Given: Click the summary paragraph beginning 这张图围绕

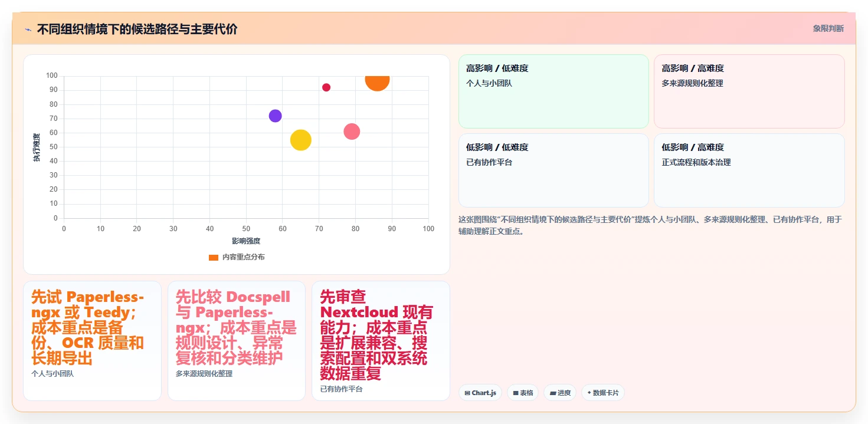Looking at the screenshot, I should pos(650,225).
